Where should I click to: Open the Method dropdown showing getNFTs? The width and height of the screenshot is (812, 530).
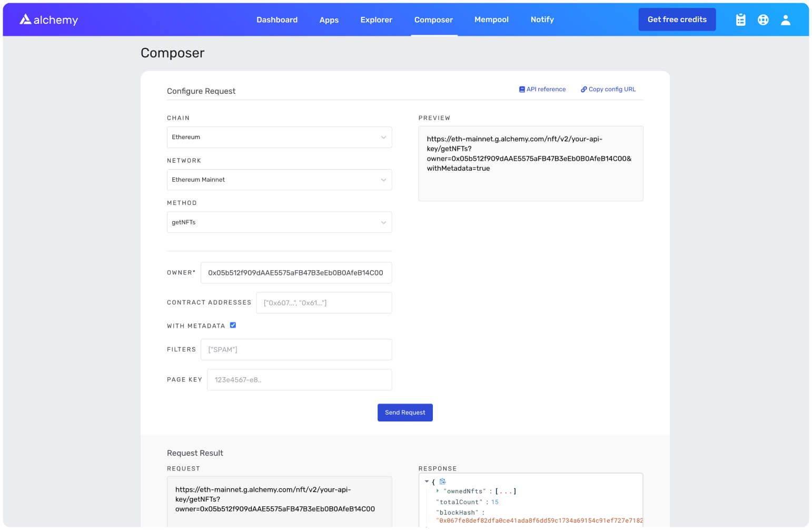point(279,222)
